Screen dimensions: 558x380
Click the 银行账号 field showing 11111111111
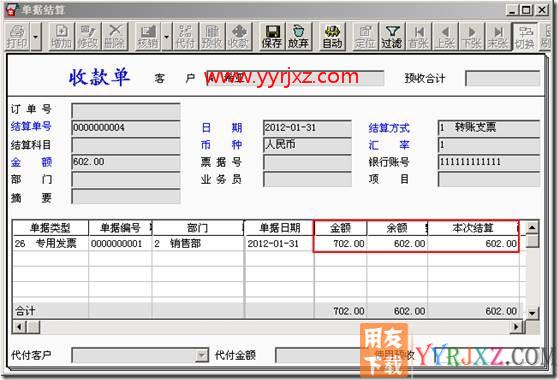(489, 162)
